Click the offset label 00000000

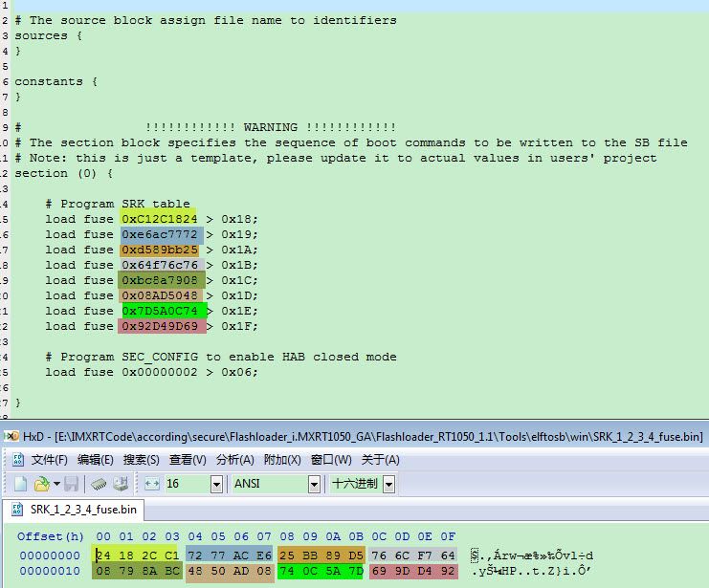pos(50,555)
